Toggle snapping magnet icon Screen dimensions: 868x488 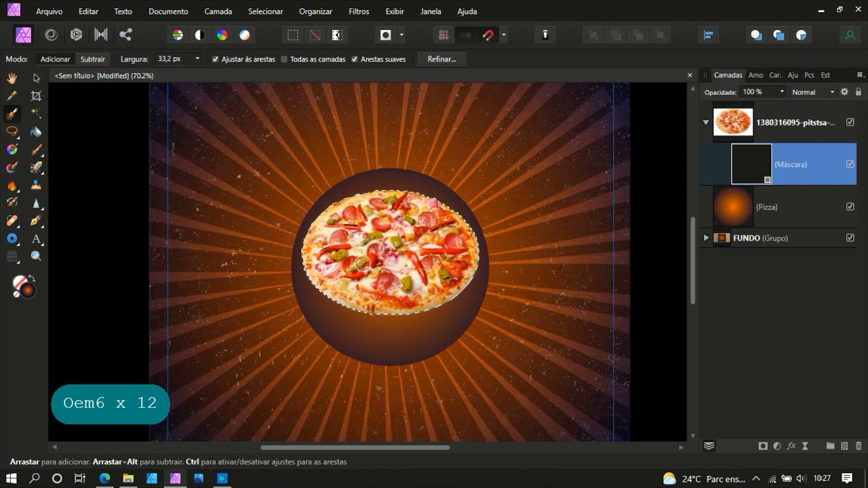click(488, 35)
